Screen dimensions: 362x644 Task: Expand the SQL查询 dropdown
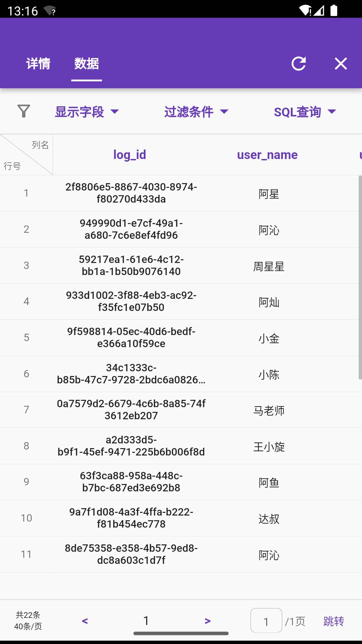click(305, 112)
